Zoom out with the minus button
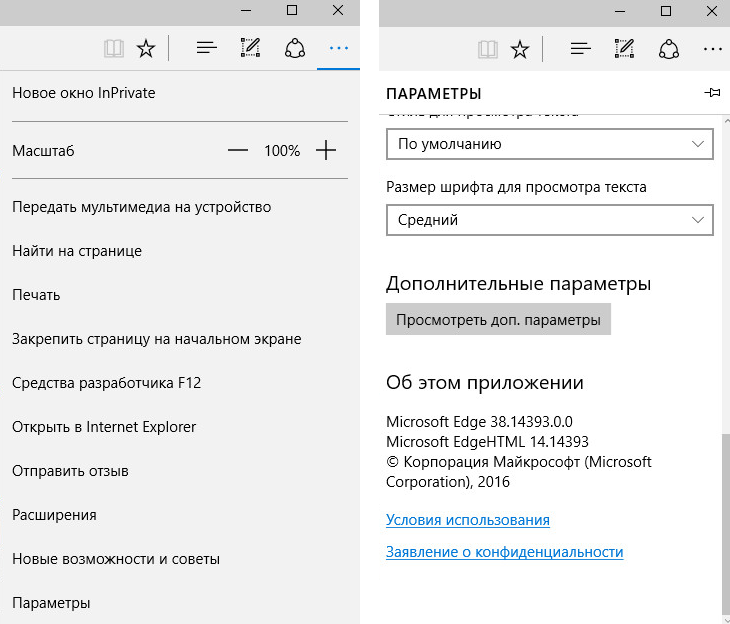This screenshot has width=730, height=624. tap(237, 151)
